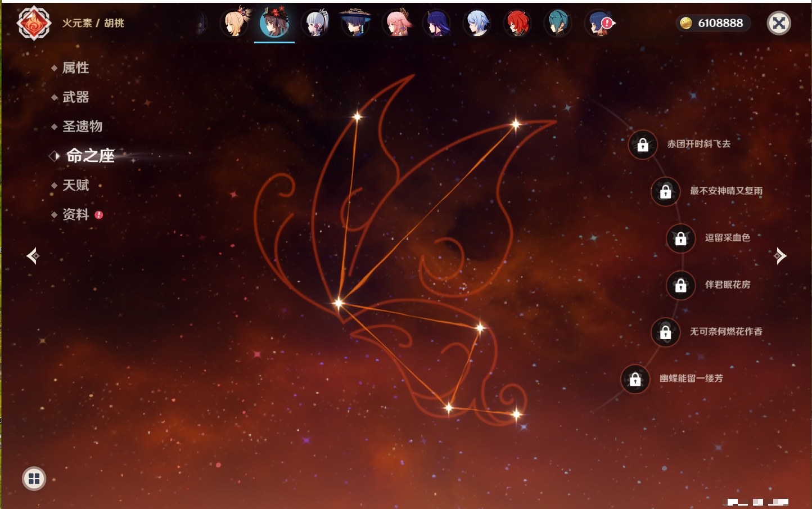Pick the purple-haired character avatar

tap(437, 23)
